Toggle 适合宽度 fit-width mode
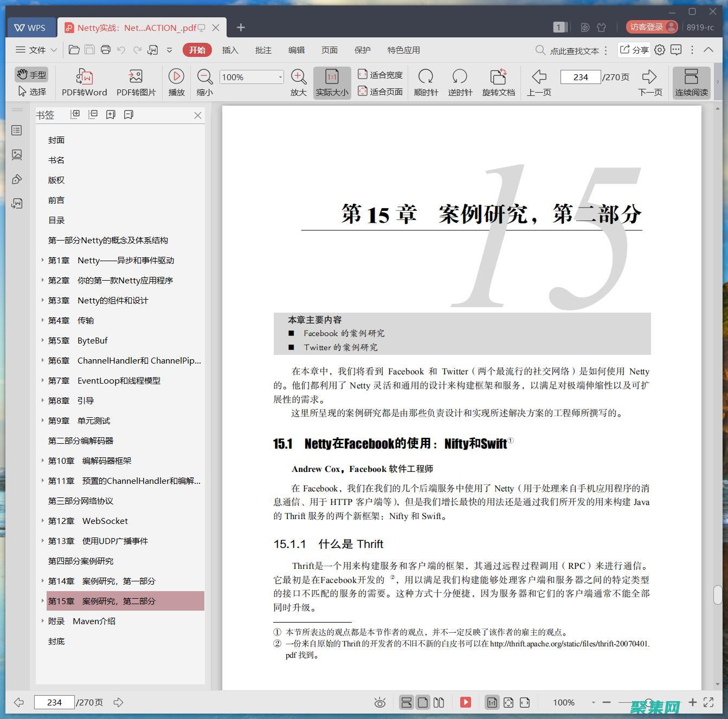Image resolution: width=728 pixels, height=719 pixels. coord(381,74)
